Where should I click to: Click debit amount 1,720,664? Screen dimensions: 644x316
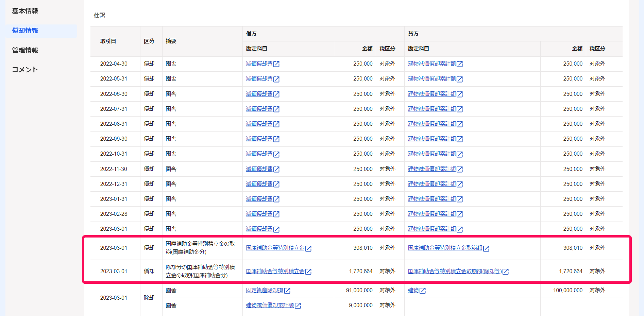361,271
